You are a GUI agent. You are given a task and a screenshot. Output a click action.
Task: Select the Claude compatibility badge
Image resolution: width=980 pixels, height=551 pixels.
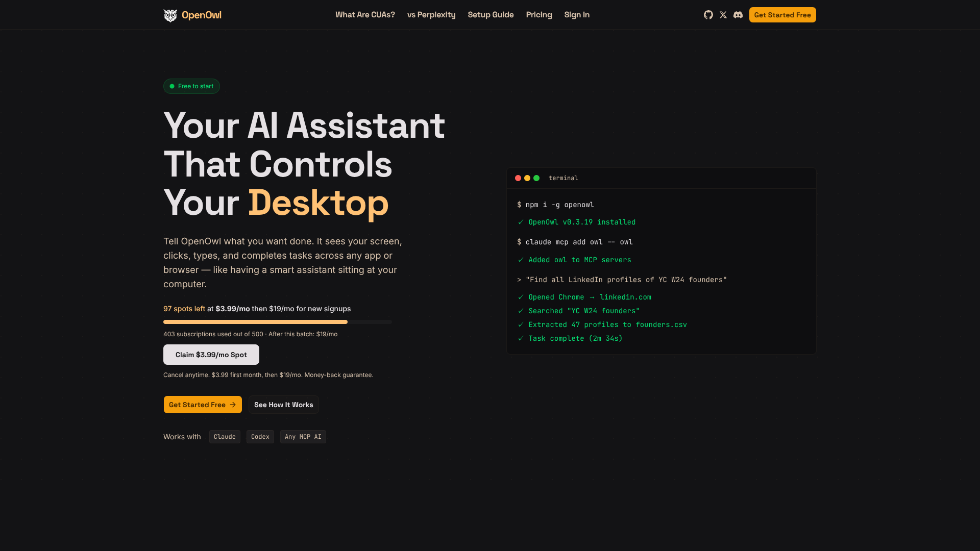click(225, 436)
